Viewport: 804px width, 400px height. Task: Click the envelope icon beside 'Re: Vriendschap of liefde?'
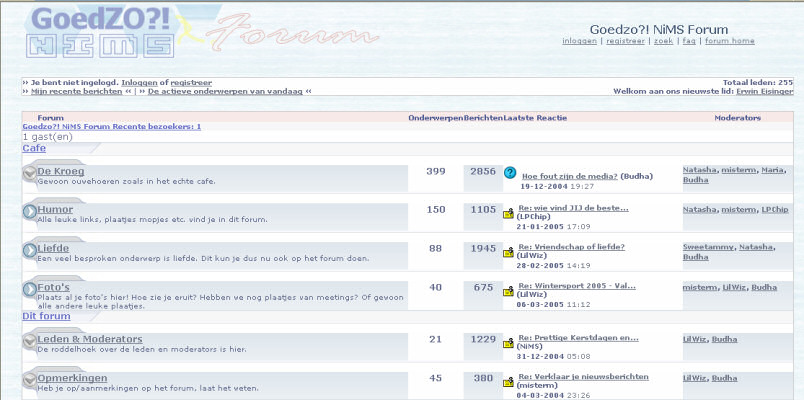point(509,252)
